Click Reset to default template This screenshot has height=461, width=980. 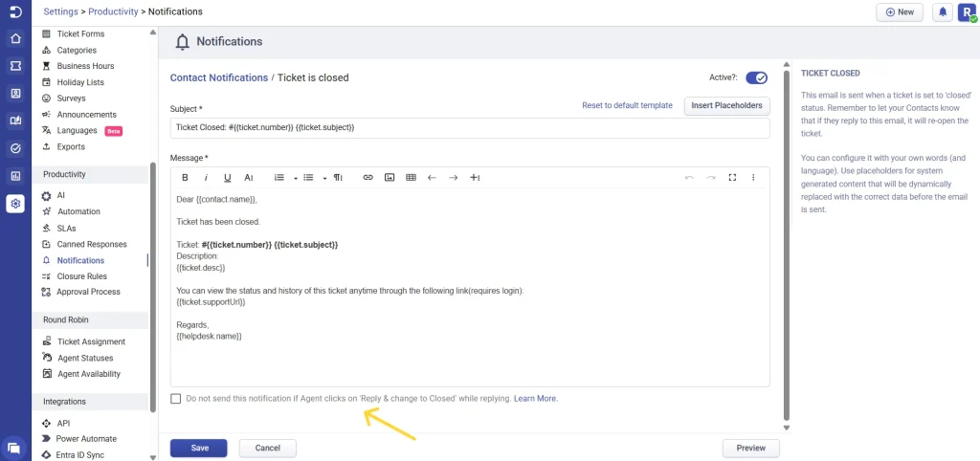627,105
